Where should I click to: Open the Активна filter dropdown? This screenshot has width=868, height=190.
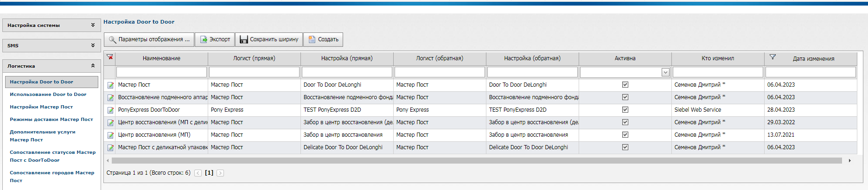[x=665, y=72]
